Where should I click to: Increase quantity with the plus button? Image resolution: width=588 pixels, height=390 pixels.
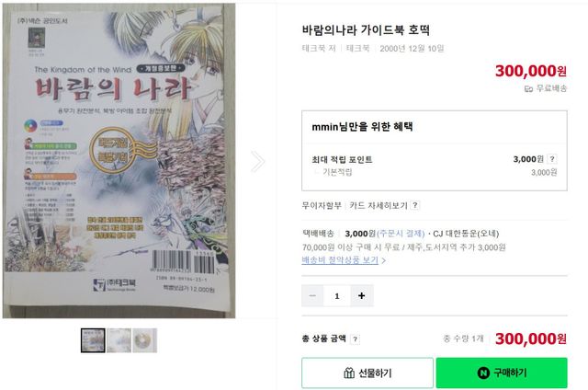point(361,296)
